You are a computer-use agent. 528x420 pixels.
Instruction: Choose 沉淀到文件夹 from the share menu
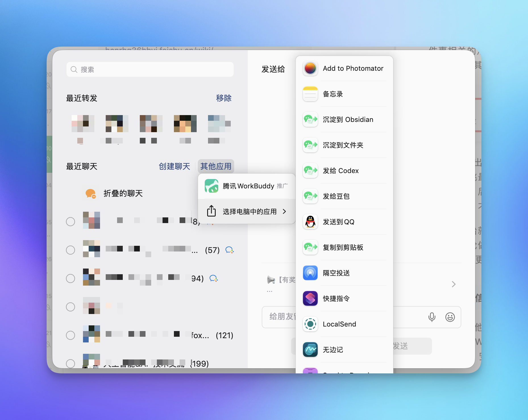pyautogui.click(x=344, y=145)
